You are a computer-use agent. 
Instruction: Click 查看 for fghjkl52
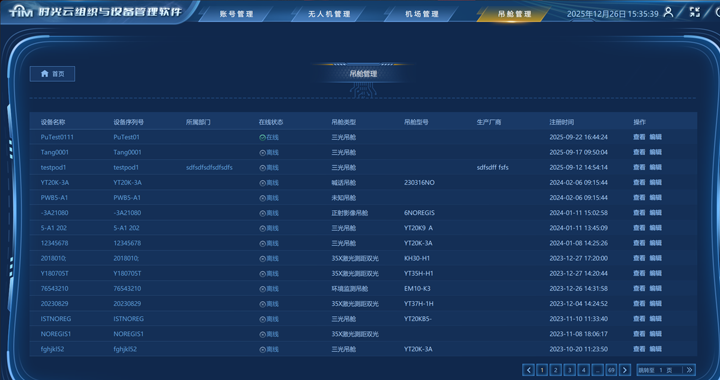tap(639, 349)
